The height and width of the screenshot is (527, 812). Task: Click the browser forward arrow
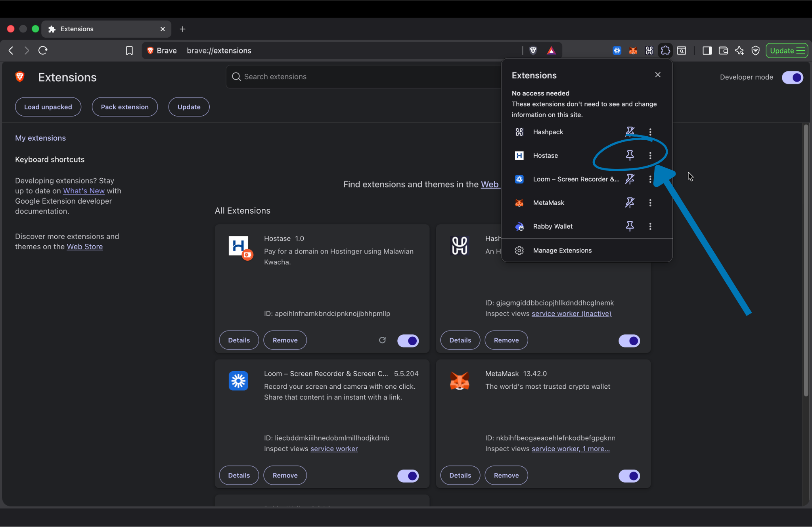[27, 51]
